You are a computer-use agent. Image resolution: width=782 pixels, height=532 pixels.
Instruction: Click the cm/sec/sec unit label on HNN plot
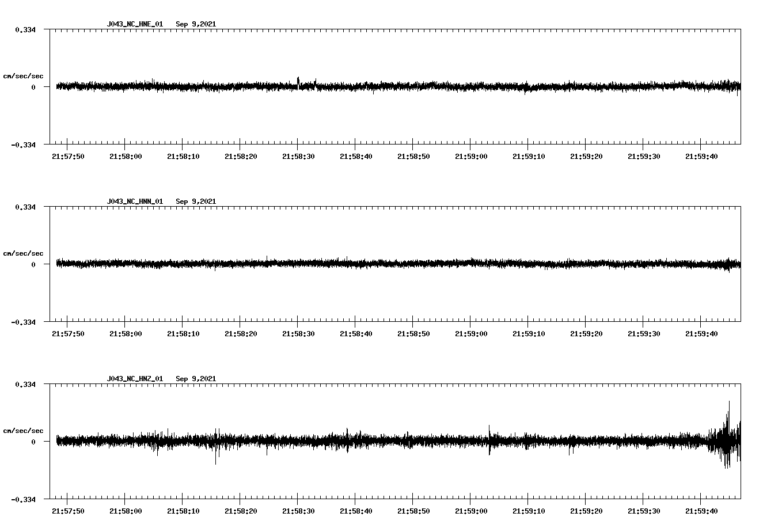pyautogui.click(x=23, y=254)
